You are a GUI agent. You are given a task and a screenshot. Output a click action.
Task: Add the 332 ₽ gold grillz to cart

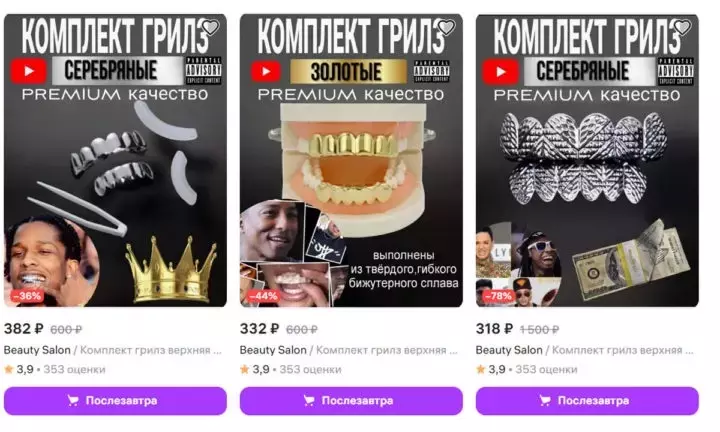pos(351,401)
